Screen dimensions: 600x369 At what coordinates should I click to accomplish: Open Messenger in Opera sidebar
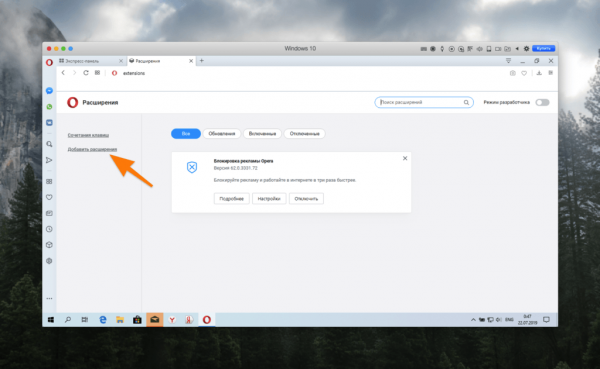pyautogui.click(x=49, y=91)
